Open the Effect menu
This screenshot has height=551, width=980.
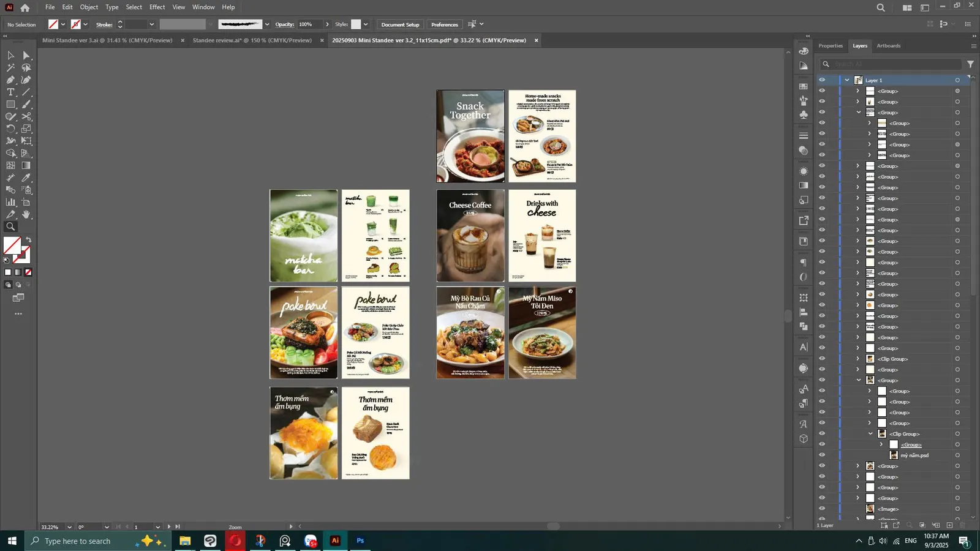pos(157,7)
